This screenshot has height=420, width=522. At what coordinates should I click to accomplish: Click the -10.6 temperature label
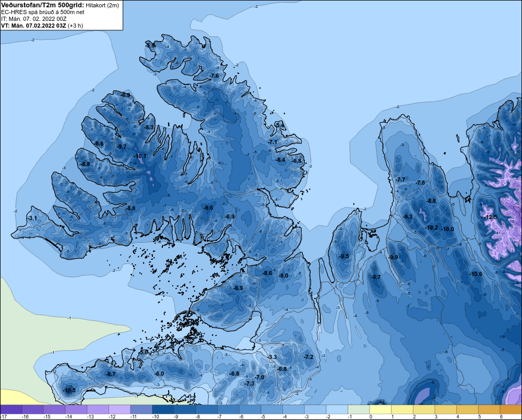476,274
